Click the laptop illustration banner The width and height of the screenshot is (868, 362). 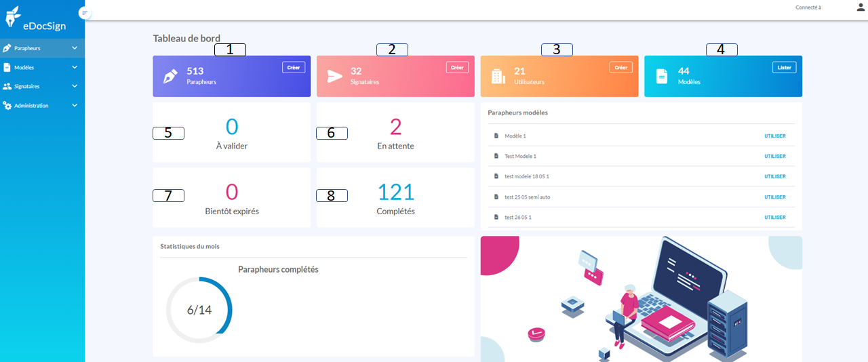tap(642, 299)
